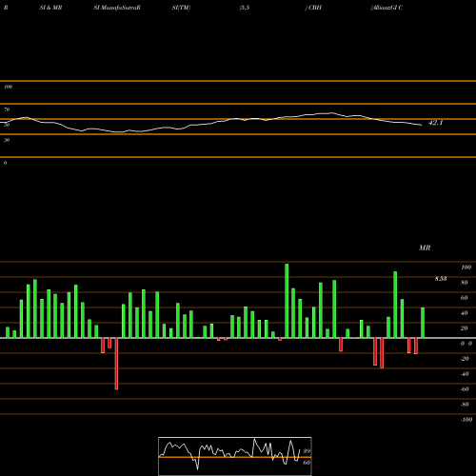This screenshot has height=476, width=476.
Task: Click the '0 0' zero-line label on MR axis
Action: point(466,344)
